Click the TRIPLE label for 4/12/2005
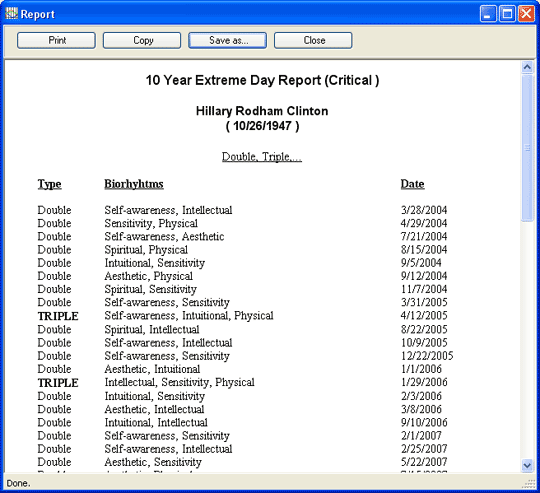 58,316
